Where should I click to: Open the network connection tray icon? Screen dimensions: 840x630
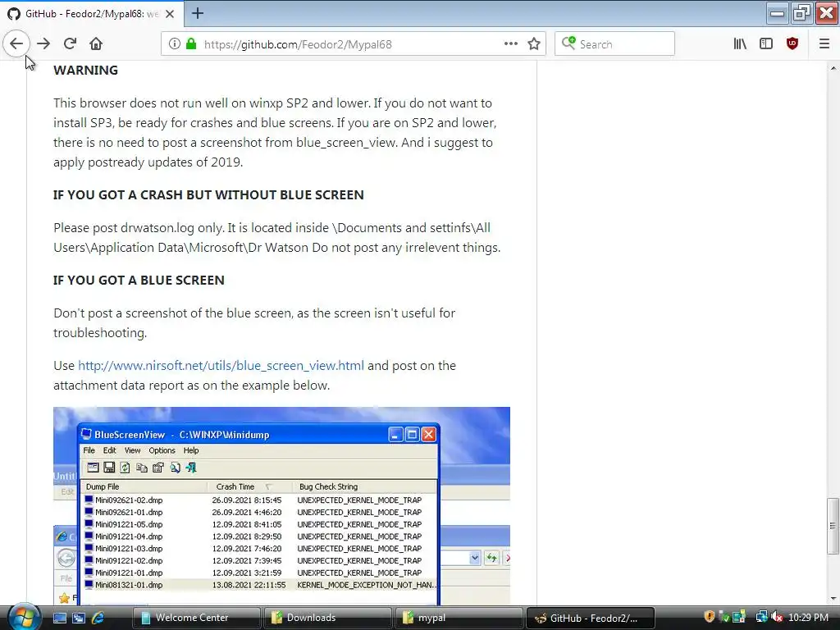pos(762,617)
